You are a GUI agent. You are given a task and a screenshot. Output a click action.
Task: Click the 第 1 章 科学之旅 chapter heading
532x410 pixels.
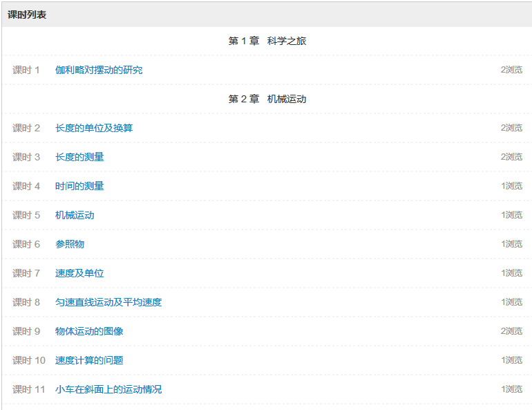267,41
